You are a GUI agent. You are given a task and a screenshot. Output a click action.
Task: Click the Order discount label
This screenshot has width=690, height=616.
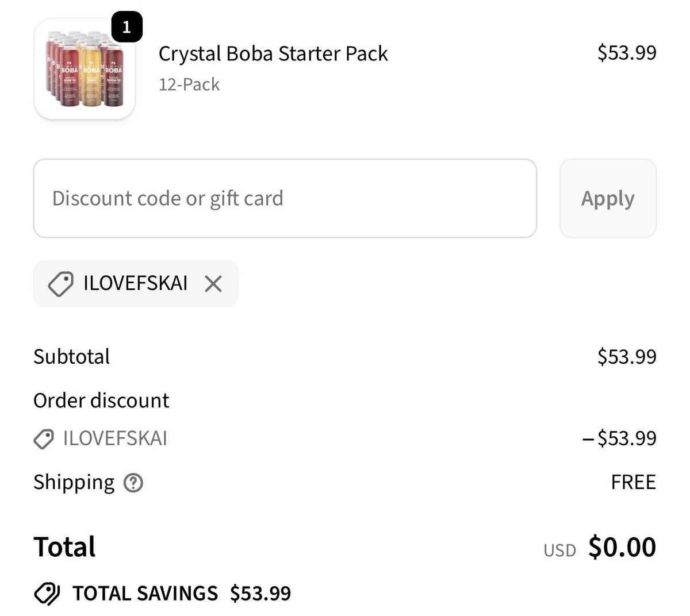[x=101, y=401]
